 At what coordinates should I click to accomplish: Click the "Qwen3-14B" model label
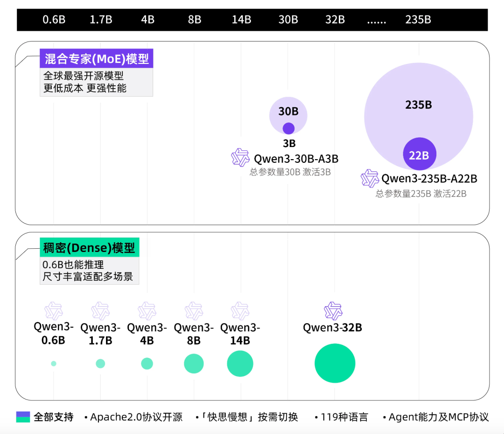(240, 334)
